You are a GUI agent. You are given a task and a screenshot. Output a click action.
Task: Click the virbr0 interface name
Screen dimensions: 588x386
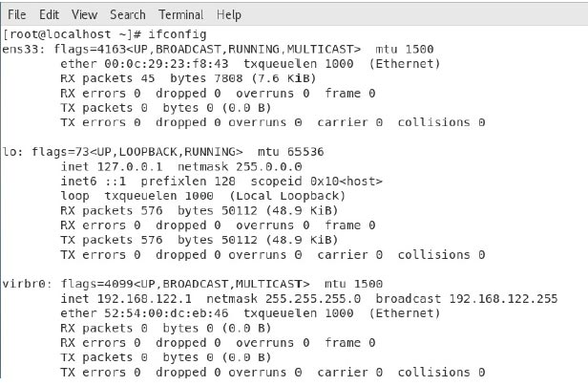[x=25, y=284]
